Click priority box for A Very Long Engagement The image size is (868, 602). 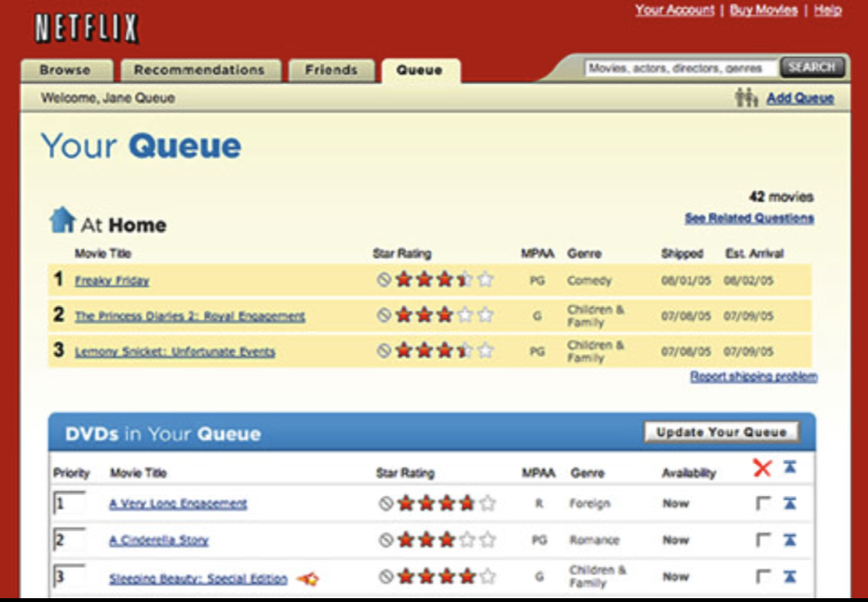point(69,503)
